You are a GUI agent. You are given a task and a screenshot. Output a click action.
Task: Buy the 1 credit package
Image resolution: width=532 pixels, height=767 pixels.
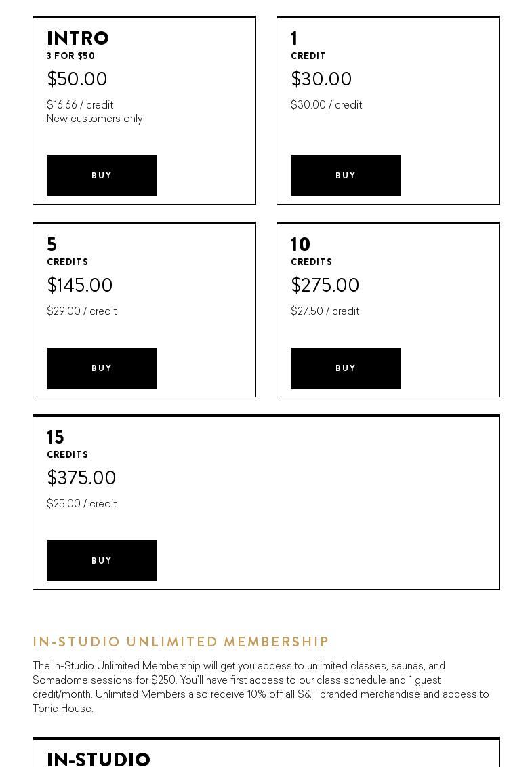346,176
